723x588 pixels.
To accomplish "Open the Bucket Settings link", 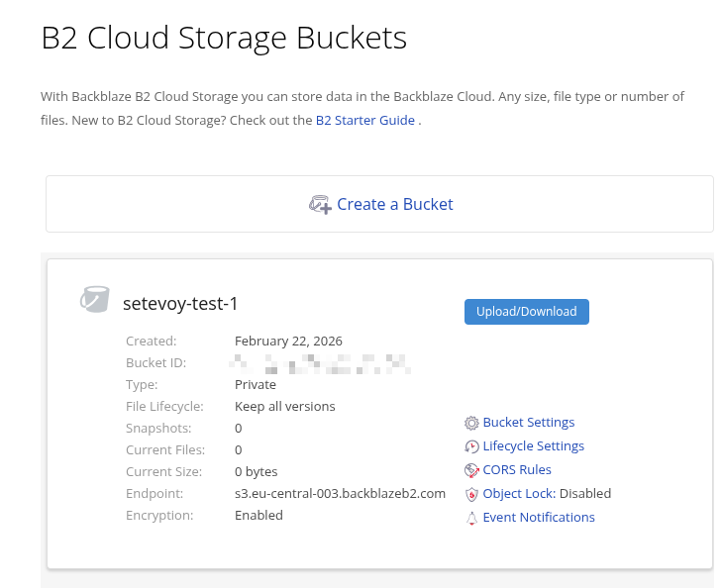I will pyautogui.click(x=528, y=423).
